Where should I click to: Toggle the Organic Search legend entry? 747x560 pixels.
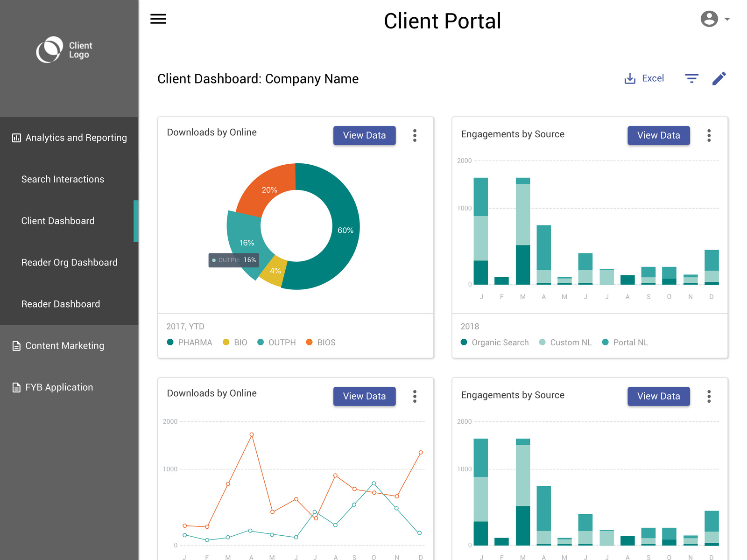pyautogui.click(x=494, y=342)
